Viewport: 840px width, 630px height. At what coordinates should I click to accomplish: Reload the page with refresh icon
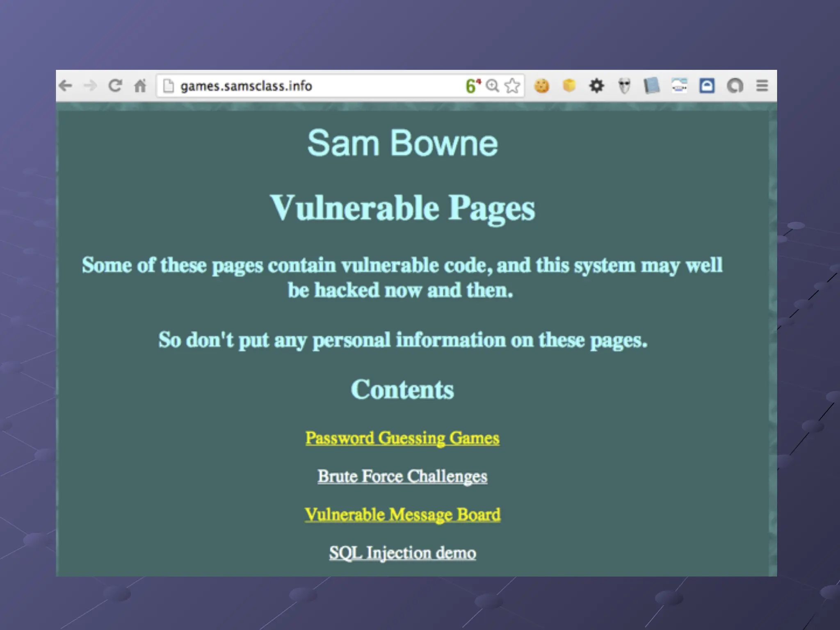[115, 86]
